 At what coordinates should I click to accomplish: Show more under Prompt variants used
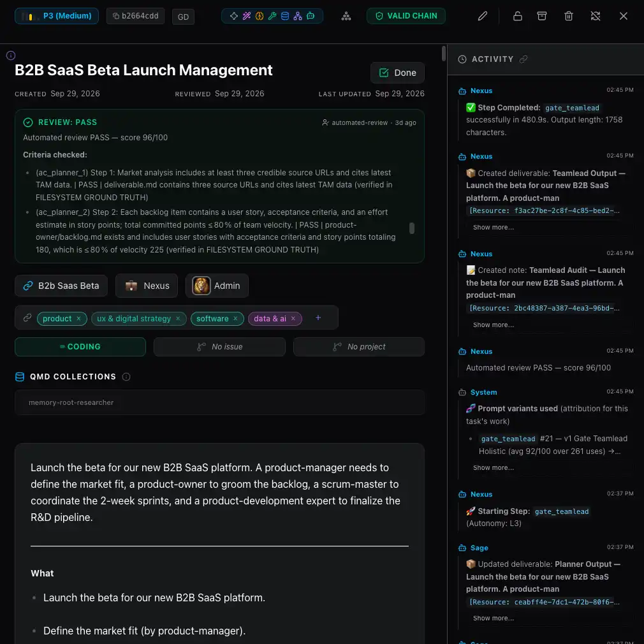coord(493,467)
